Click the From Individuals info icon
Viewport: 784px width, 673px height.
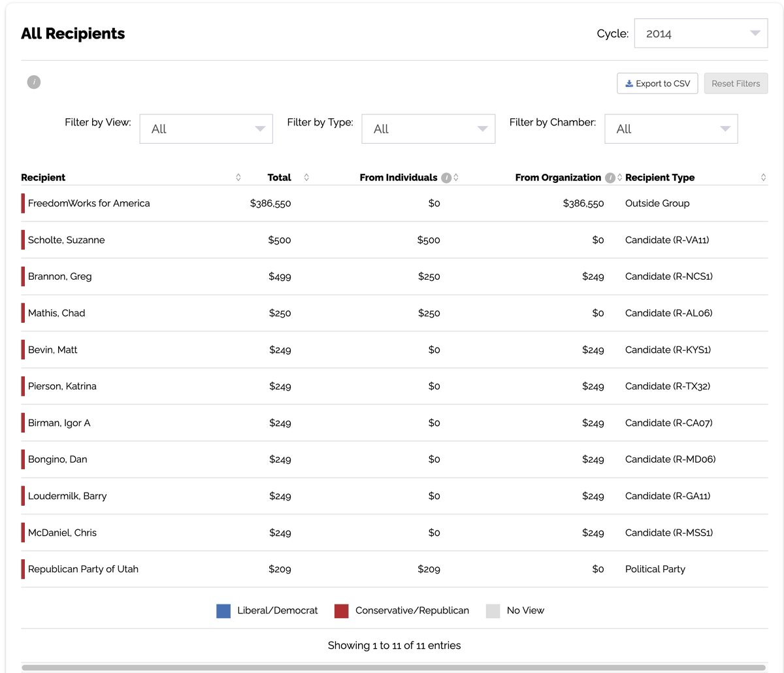446,178
